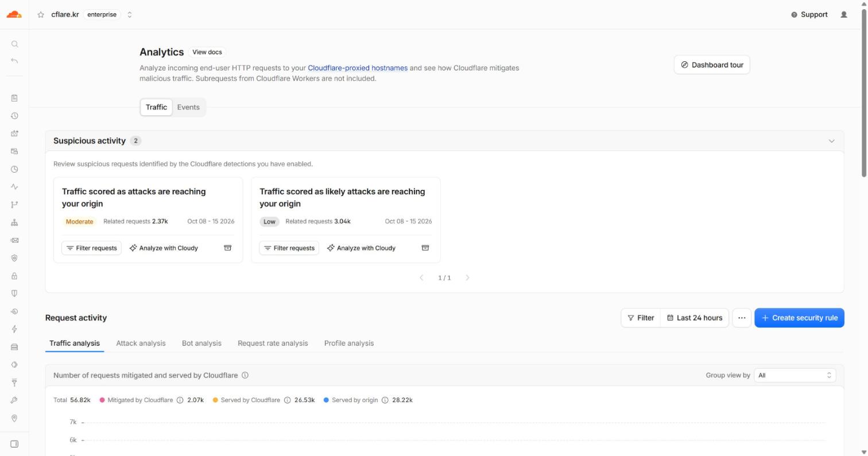This screenshot has width=868, height=456.
Task: Open the git branch sidebar icon
Action: click(14, 205)
